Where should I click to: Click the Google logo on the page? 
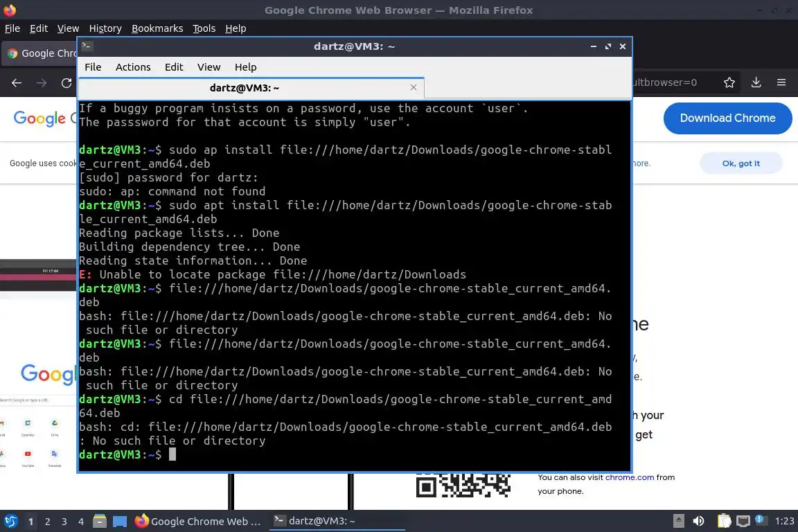tap(39, 118)
